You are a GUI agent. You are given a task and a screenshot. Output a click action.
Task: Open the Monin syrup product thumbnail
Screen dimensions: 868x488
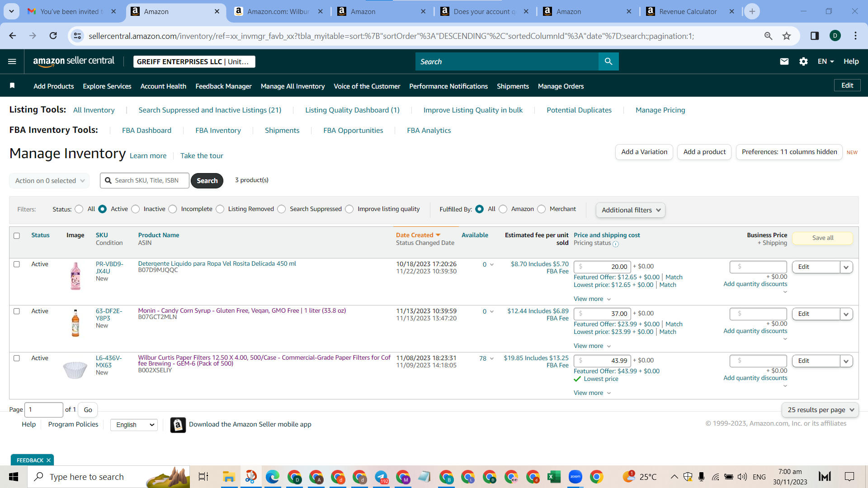click(x=75, y=323)
